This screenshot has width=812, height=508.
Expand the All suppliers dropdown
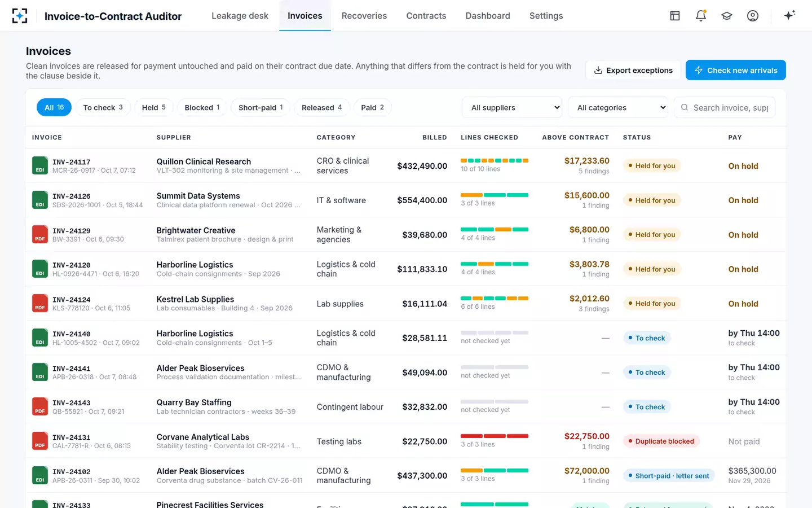click(512, 107)
